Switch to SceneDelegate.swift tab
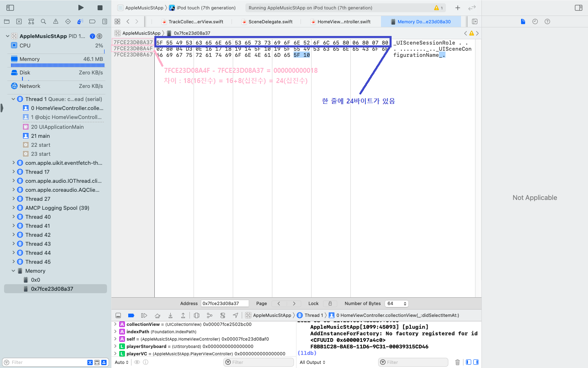 point(267,22)
